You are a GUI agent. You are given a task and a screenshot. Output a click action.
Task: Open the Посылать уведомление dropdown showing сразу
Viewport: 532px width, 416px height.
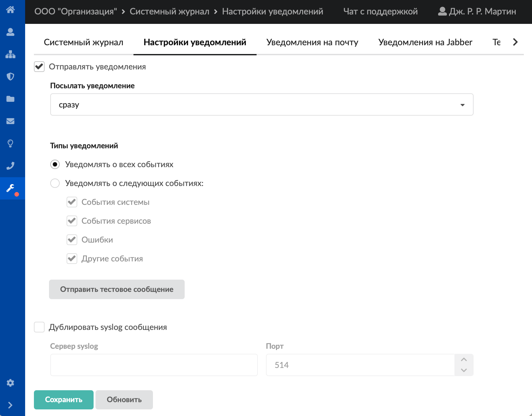[x=262, y=105]
